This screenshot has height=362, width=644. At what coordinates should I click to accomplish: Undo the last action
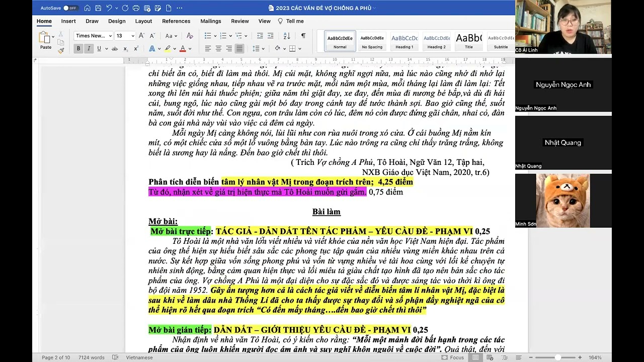tap(110, 8)
